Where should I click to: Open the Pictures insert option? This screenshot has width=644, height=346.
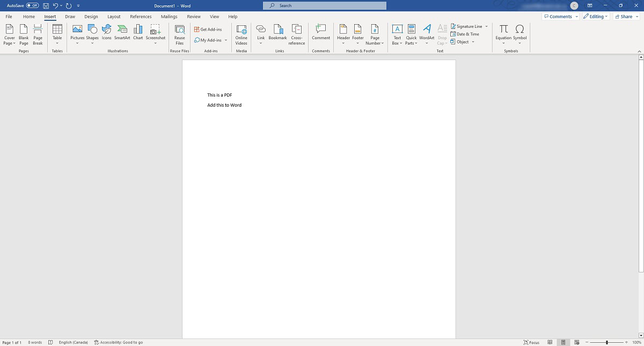(77, 32)
